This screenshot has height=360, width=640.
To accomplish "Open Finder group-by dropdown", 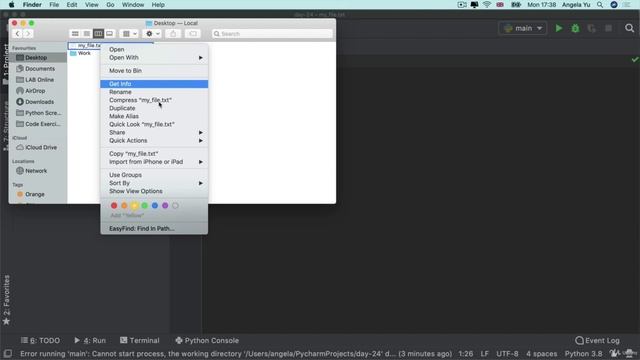I will click(130, 33).
